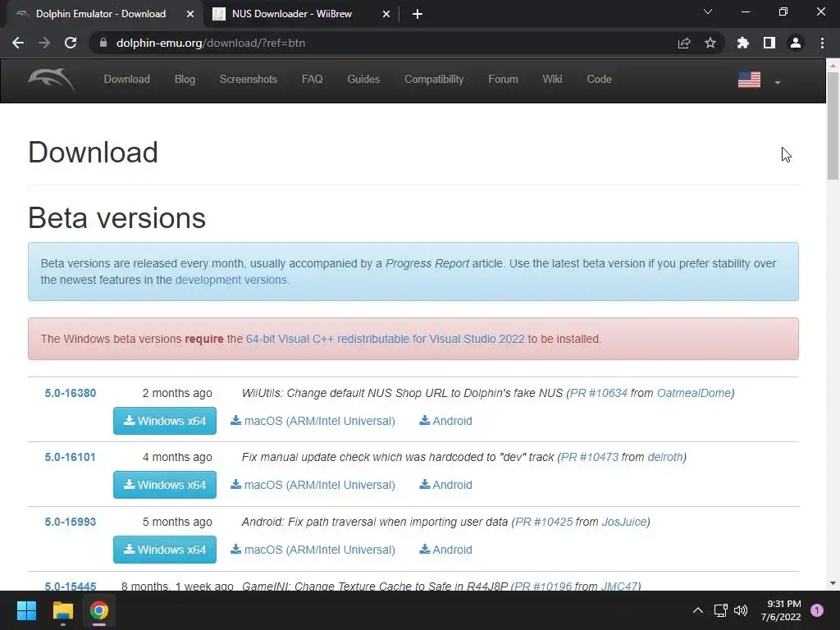
Task: Reload the page with the refresh icon
Action: (x=71, y=43)
